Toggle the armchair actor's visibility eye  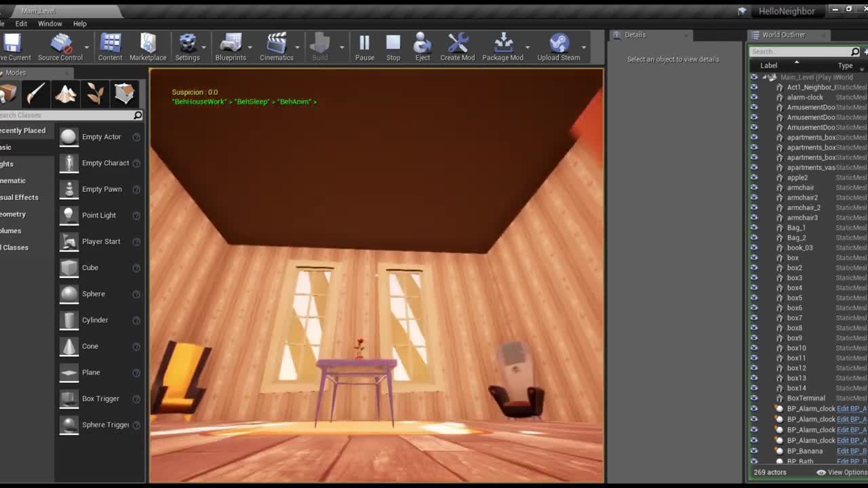click(x=753, y=187)
